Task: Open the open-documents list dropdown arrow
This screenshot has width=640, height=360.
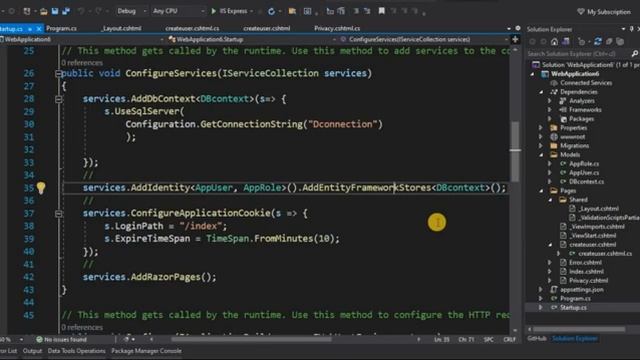Action: click(509, 29)
